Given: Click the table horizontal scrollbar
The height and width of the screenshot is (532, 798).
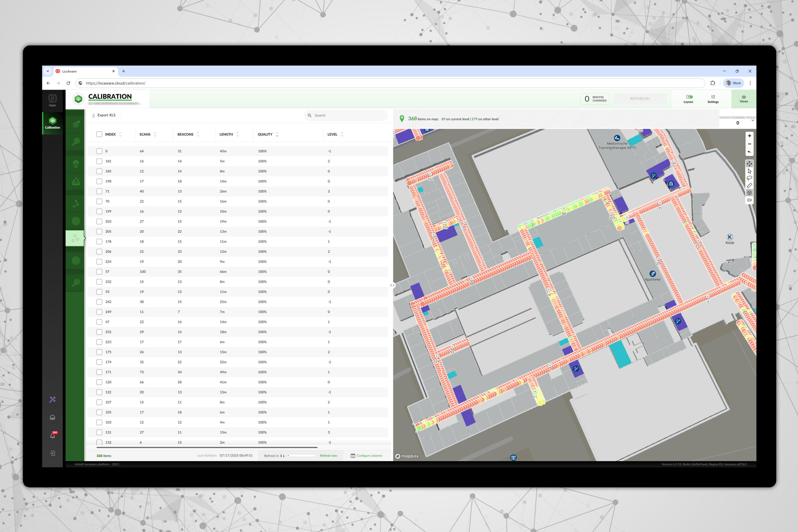Looking at the screenshot, I should pyautogui.click(x=207, y=448).
